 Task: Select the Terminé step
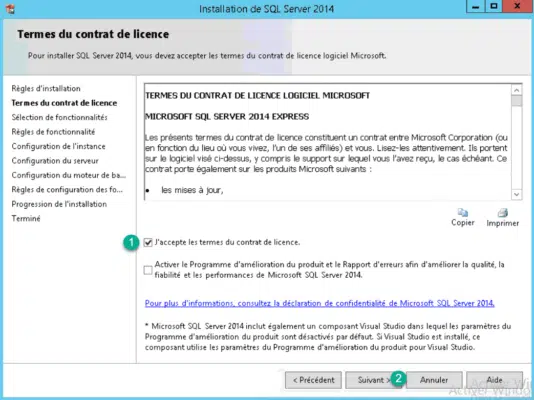[26, 219]
